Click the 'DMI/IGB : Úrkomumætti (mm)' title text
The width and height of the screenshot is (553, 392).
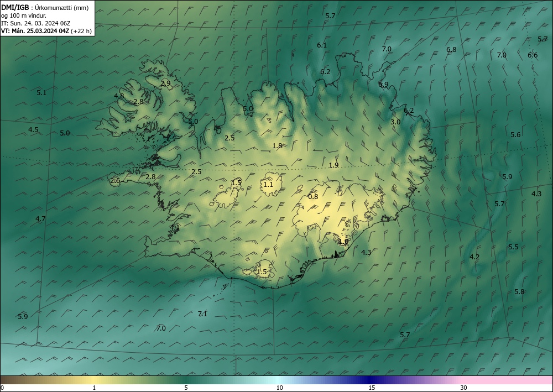(x=44, y=8)
